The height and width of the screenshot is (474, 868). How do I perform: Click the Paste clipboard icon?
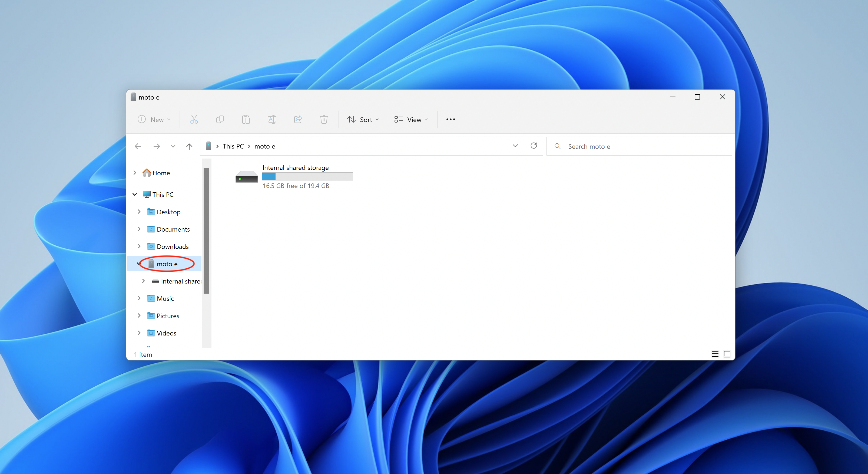pos(246,119)
